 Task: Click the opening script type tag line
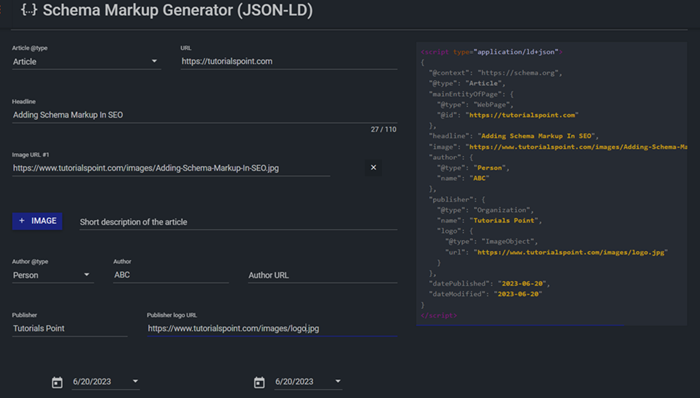(x=491, y=52)
